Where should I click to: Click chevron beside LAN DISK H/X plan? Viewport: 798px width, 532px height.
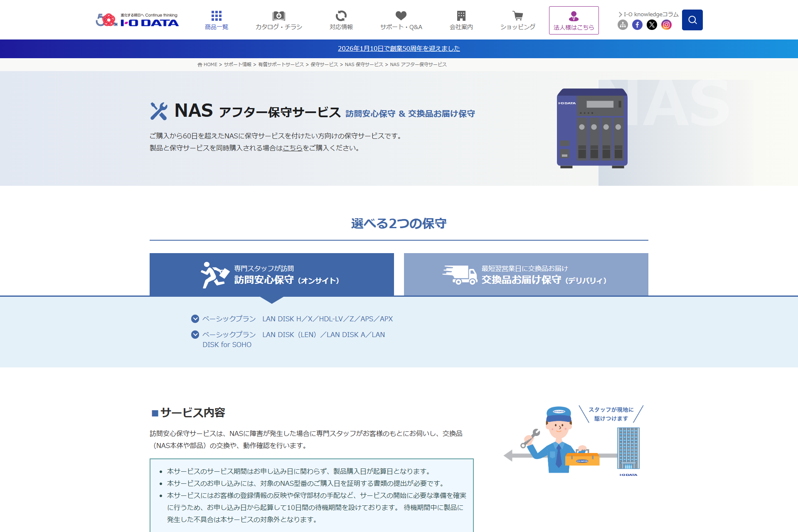pyautogui.click(x=195, y=319)
